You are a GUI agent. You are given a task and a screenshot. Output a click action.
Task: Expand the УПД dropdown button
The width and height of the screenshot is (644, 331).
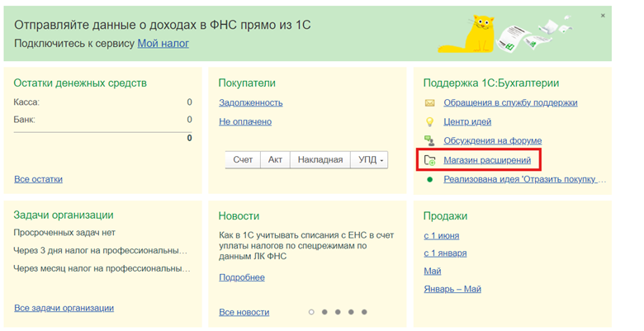(x=369, y=160)
